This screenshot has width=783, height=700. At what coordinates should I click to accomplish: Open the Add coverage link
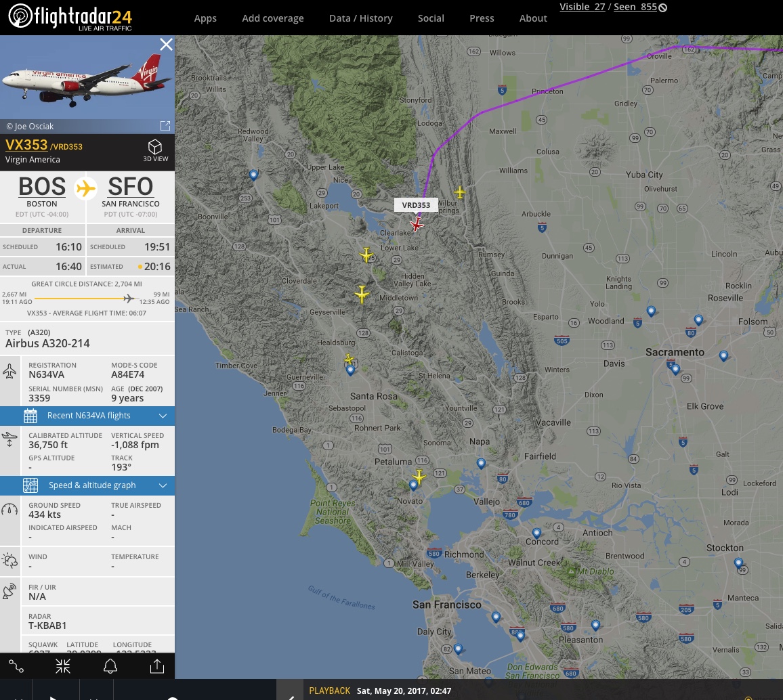(x=273, y=18)
